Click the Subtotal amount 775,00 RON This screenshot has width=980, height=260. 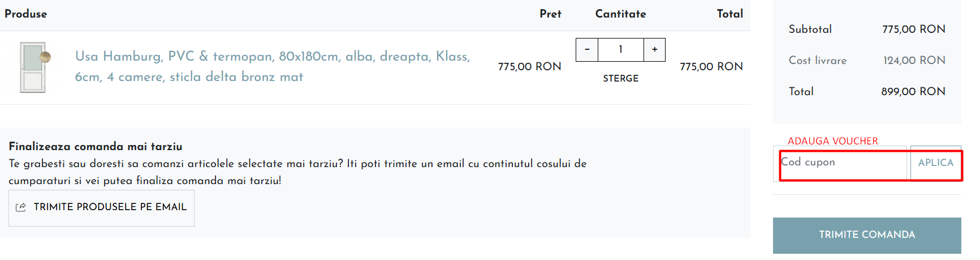click(913, 29)
